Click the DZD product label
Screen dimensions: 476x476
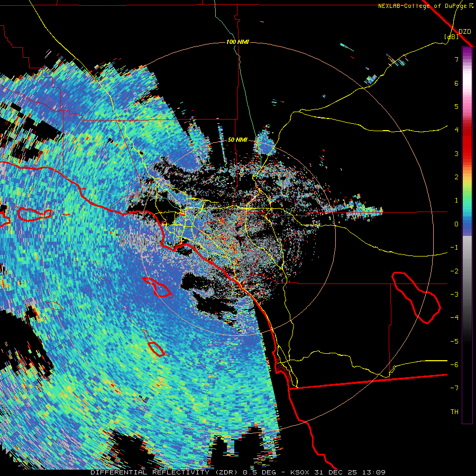click(464, 31)
